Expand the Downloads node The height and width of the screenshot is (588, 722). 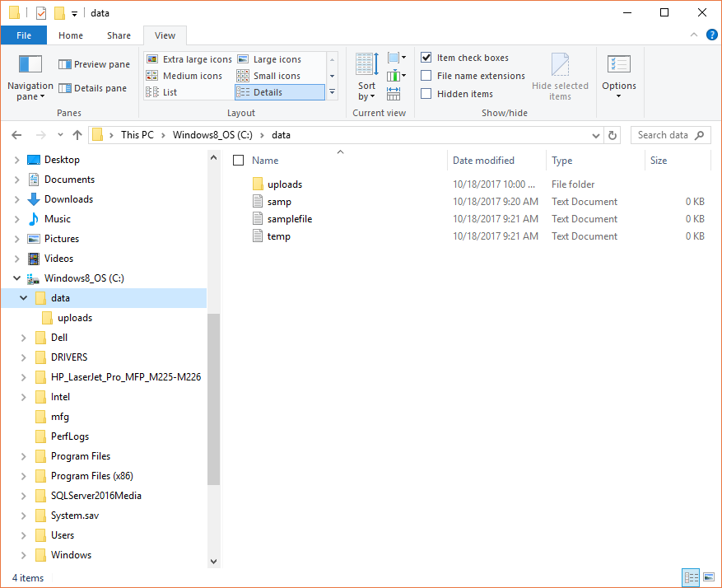click(x=17, y=199)
